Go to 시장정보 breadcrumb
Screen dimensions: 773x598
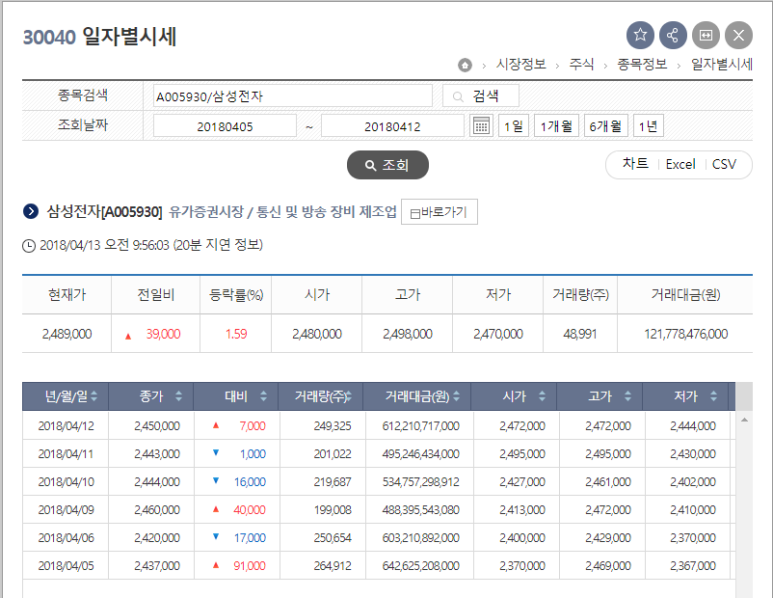point(521,64)
